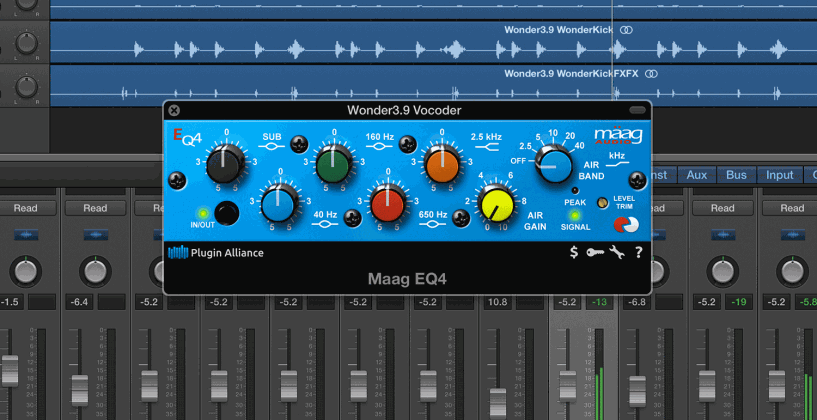Click the Plugin Alliance logo
The height and width of the screenshot is (420, 817).
coord(216,253)
